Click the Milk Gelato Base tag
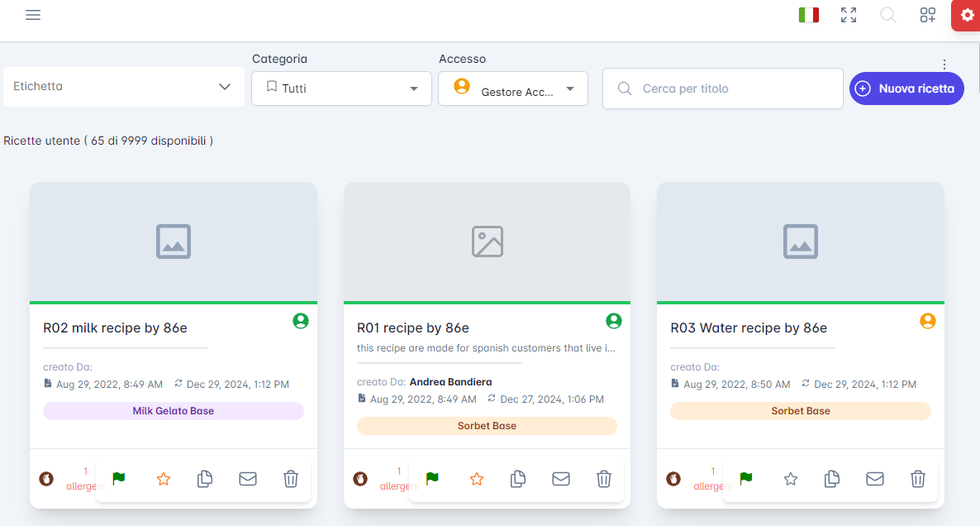This screenshot has width=980, height=526. click(x=174, y=411)
